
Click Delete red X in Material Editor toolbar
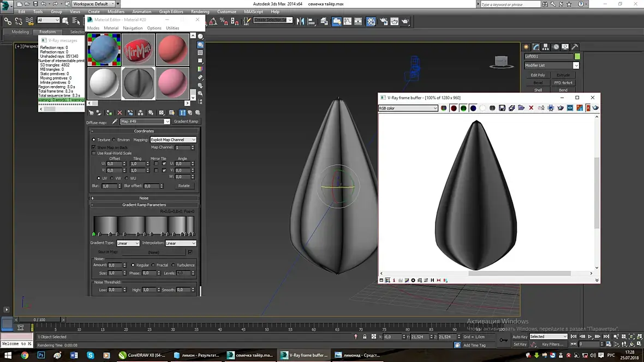[x=120, y=112]
